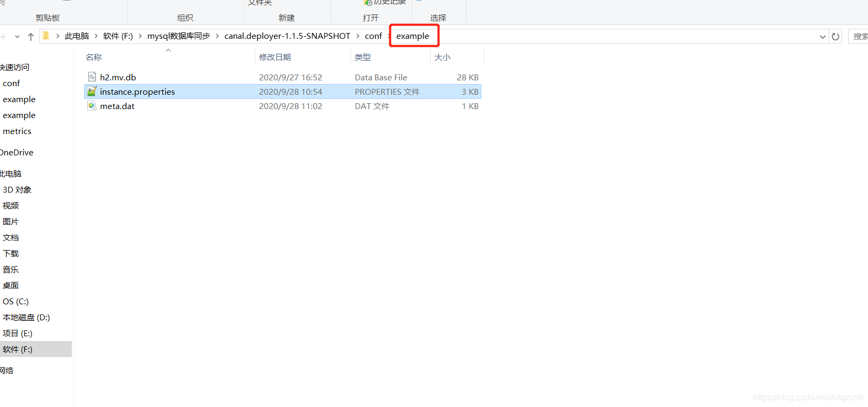
Task: Click PROPERTIES 文件 type cell
Action: [x=387, y=92]
